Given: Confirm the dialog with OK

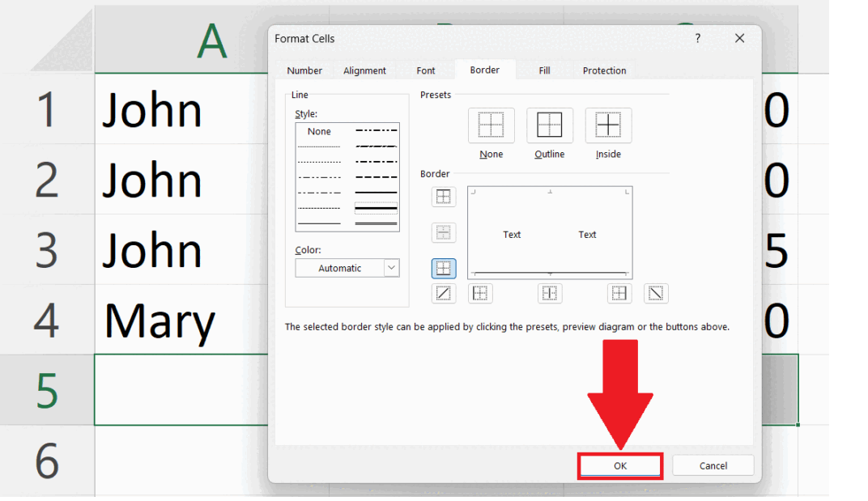Looking at the screenshot, I should point(620,465).
